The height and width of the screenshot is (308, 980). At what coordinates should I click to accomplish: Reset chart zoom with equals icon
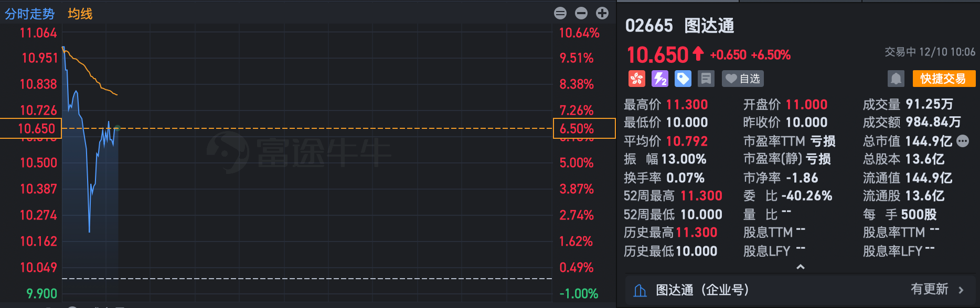[560, 13]
